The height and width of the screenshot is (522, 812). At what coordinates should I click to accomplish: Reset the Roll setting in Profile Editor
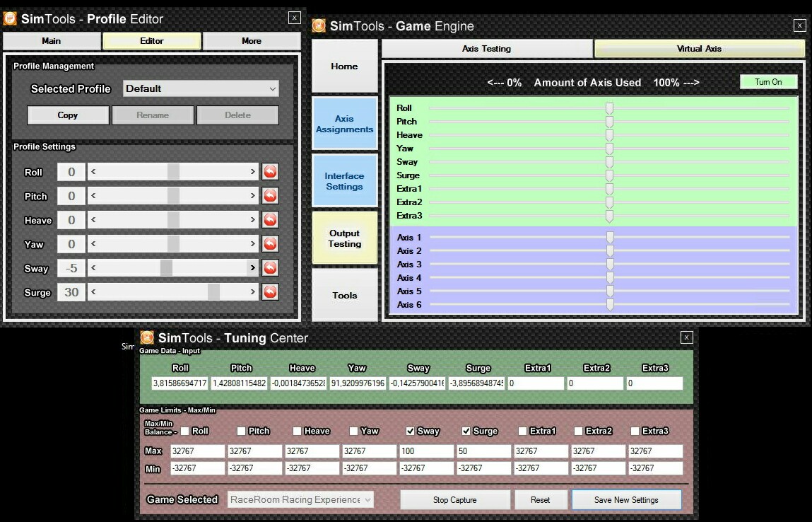pos(271,172)
